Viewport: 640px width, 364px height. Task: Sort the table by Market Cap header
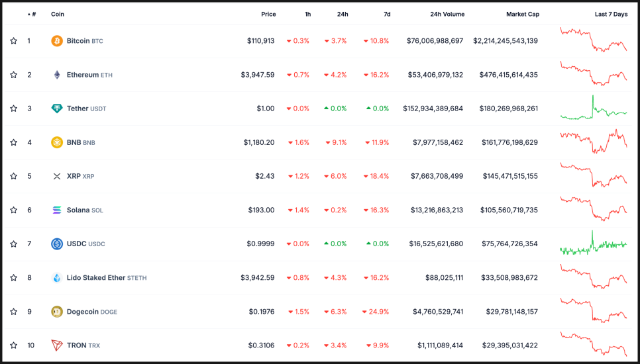tap(522, 14)
